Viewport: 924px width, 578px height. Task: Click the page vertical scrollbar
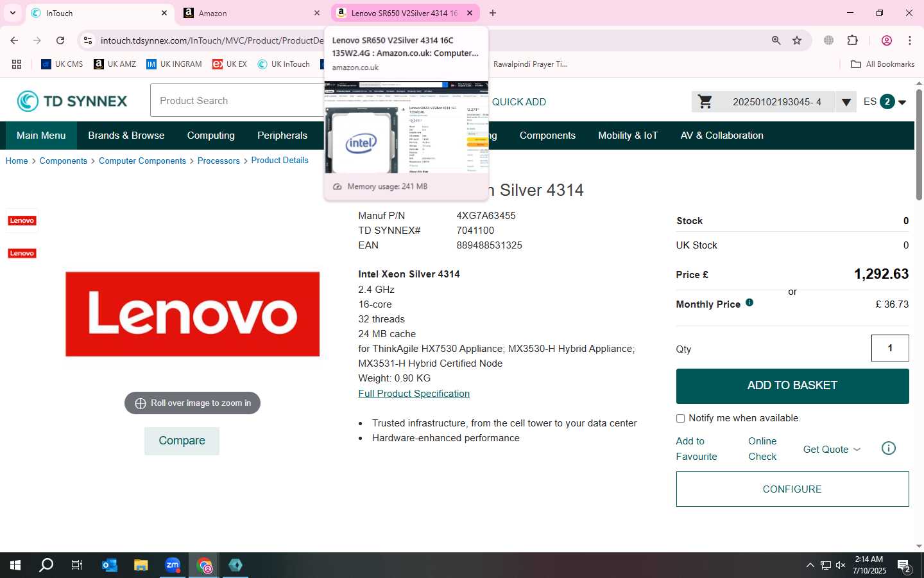coord(919,145)
